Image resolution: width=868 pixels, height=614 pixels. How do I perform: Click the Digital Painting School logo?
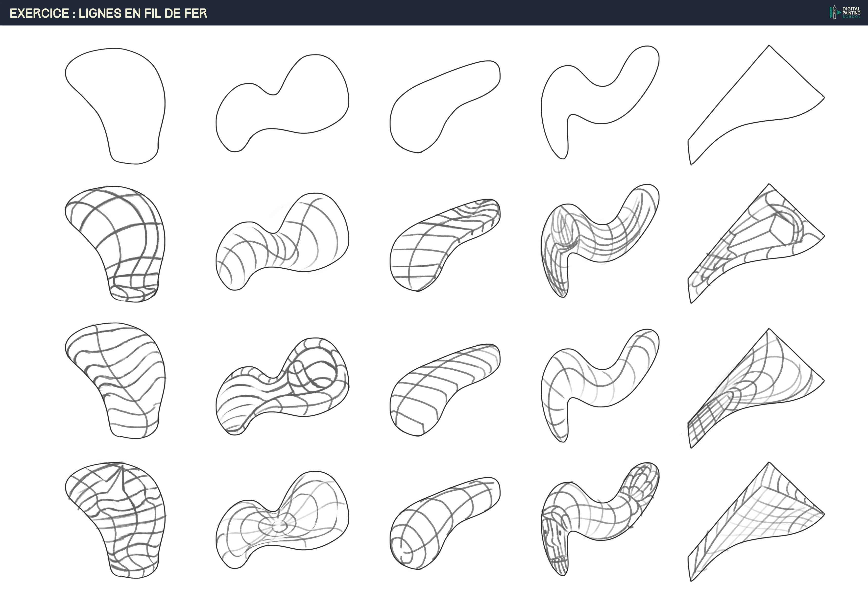(845, 12)
